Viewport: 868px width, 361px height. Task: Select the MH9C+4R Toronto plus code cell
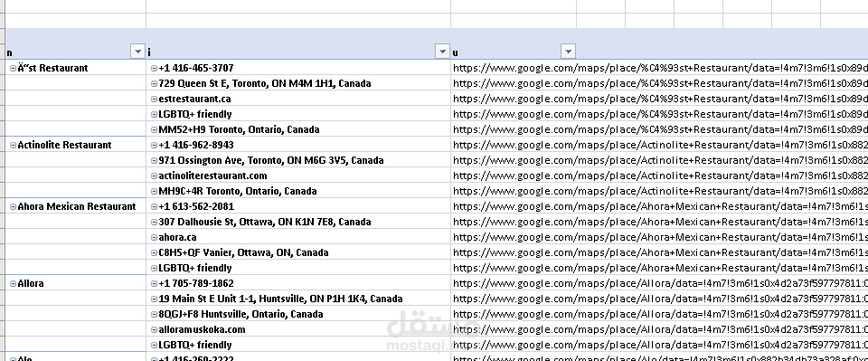tap(298, 191)
